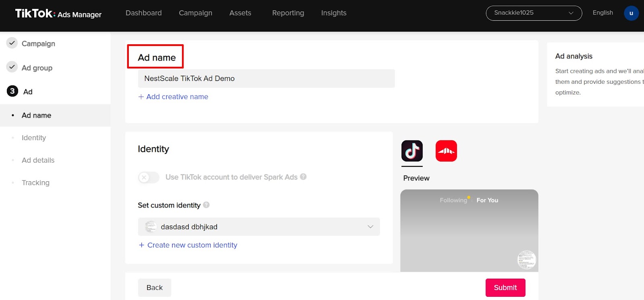Viewport: 644px width, 300px height.
Task: Click the Back button
Action: click(x=155, y=288)
